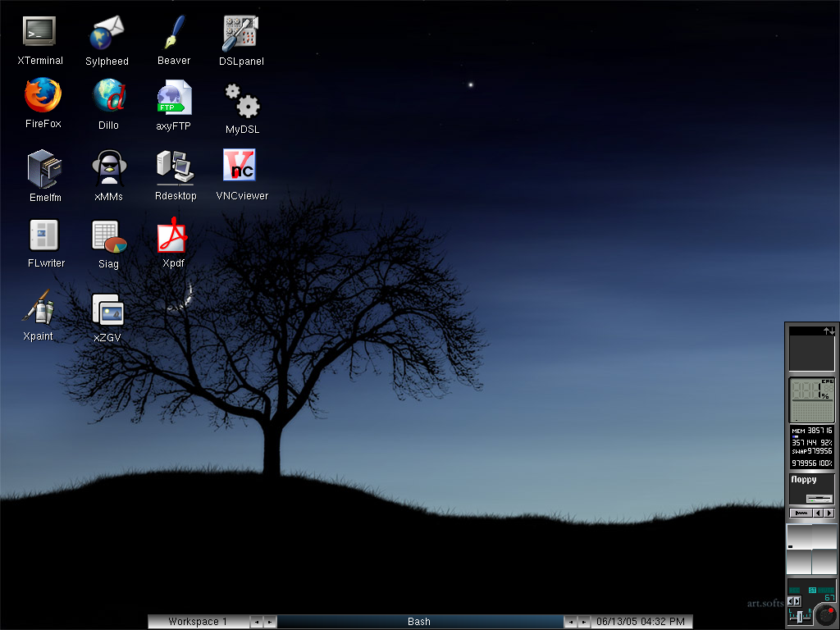Click the date and time clock
The height and width of the screenshot is (630, 840).
[641, 622]
